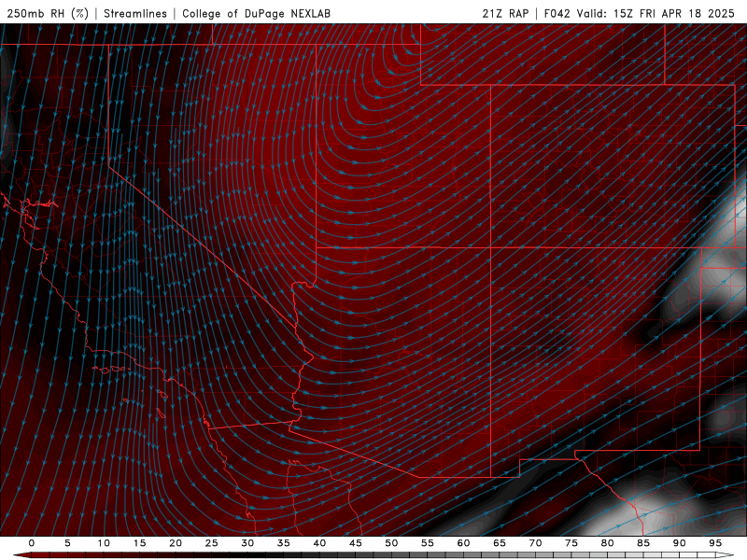Click the "Valid: 15Z FRI APR 18 2025" text
Image resolution: width=747 pixels, height=560 pixels.
click(656, 13)
